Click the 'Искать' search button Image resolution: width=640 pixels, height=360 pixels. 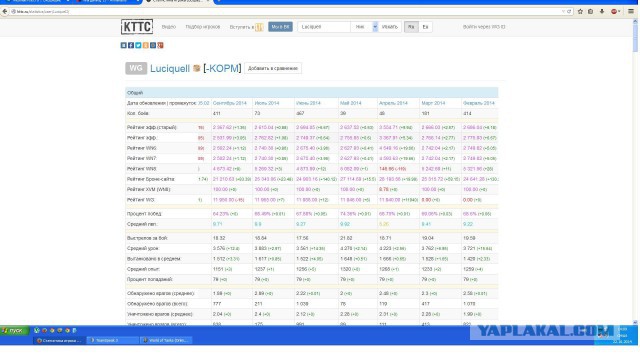(x=390, y=27)
